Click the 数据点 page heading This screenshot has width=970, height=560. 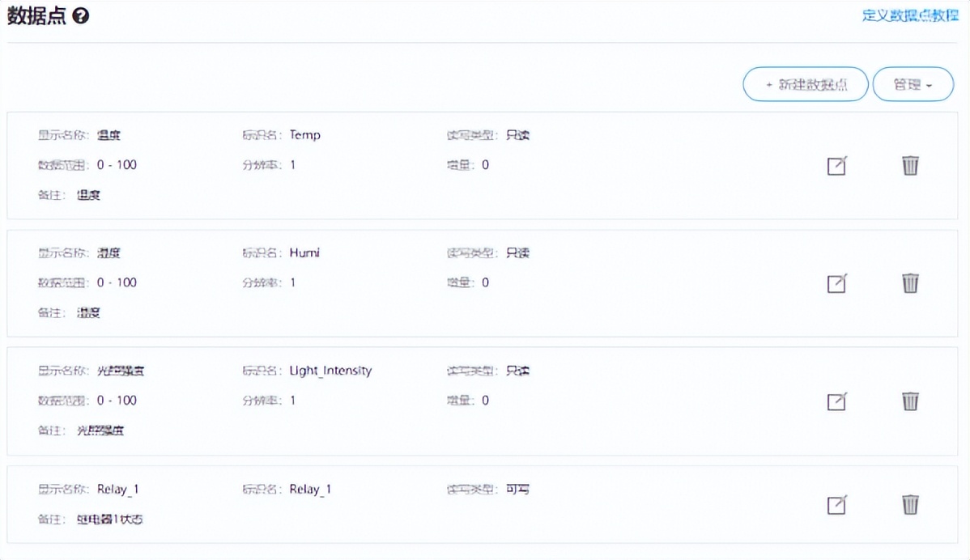(37, 16)
